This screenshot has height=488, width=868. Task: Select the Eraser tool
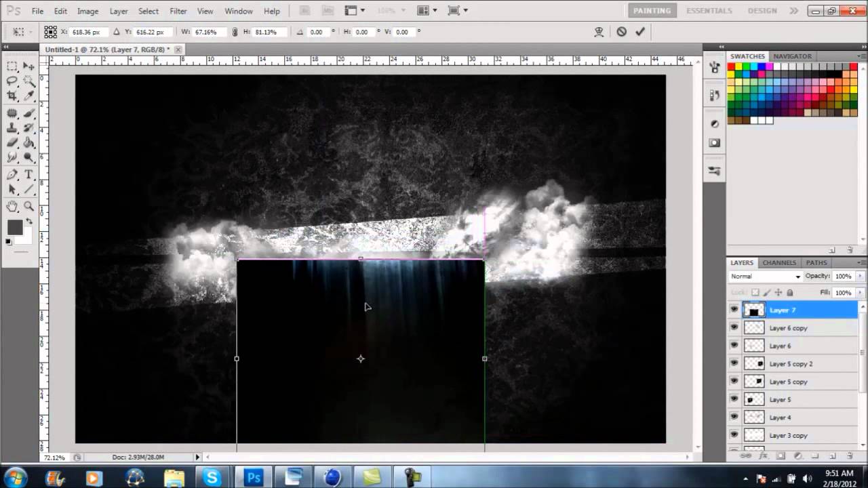(12, 143)
